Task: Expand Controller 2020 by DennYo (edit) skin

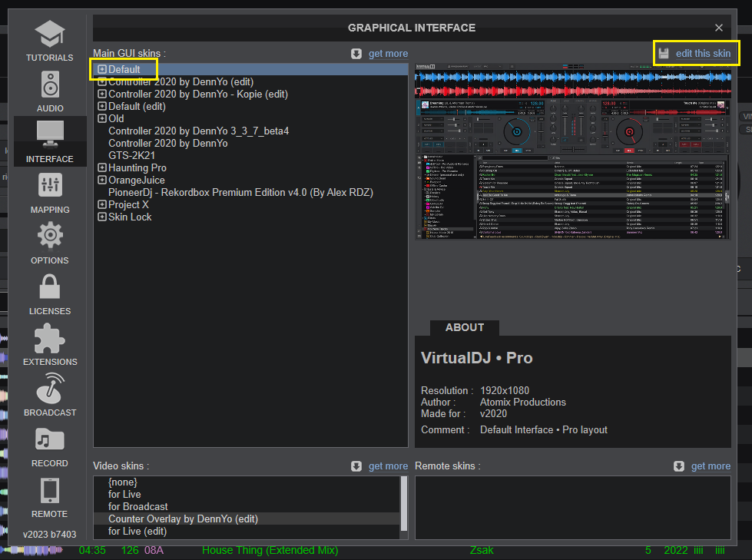Action: [x=101, y=81]
